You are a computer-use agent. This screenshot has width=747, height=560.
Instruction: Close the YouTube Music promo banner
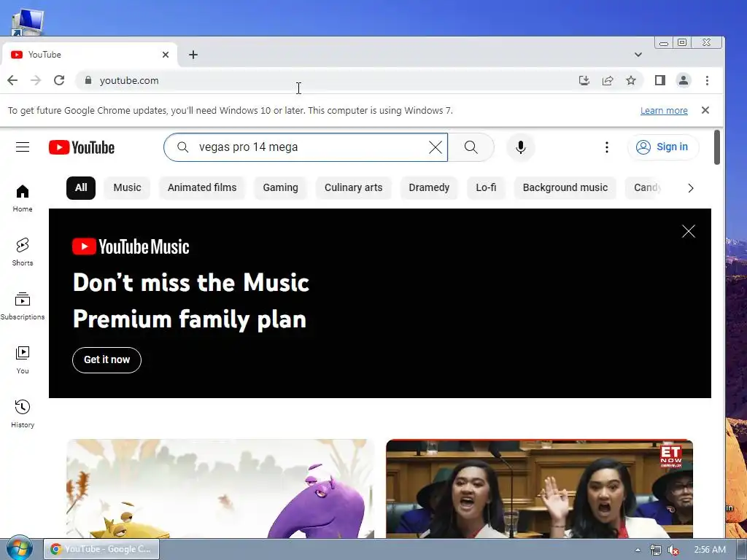[689, 231]
